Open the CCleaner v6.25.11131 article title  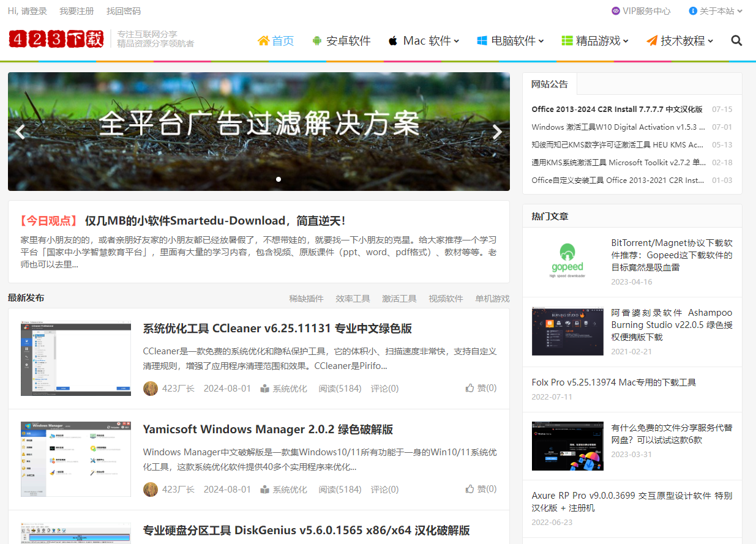[x=277, y=329]
